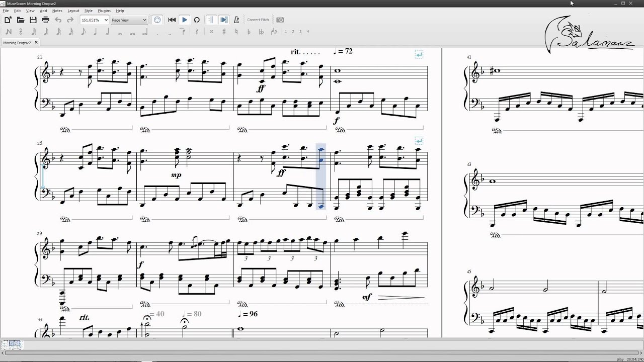Apply a natural accidental

(236, 32)
